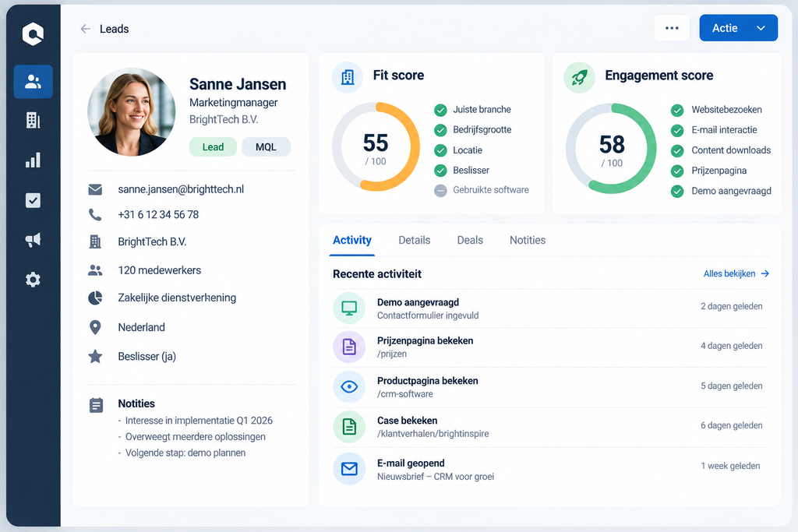
Task: Open the three-dots more options menu
Action: (672, 28)
